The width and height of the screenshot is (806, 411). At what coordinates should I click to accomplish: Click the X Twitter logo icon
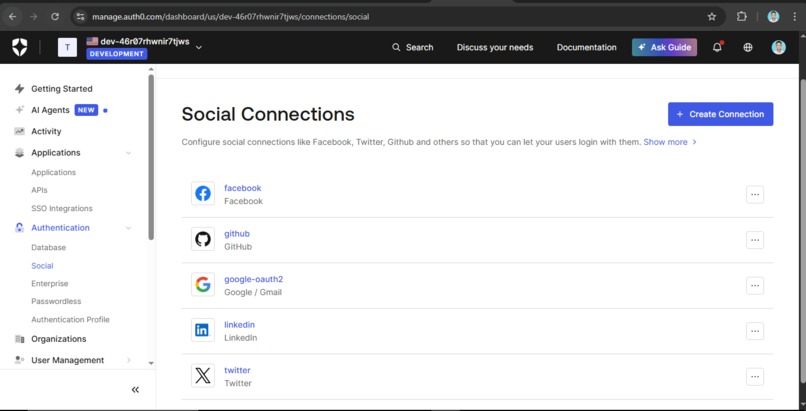click(203, 376)
